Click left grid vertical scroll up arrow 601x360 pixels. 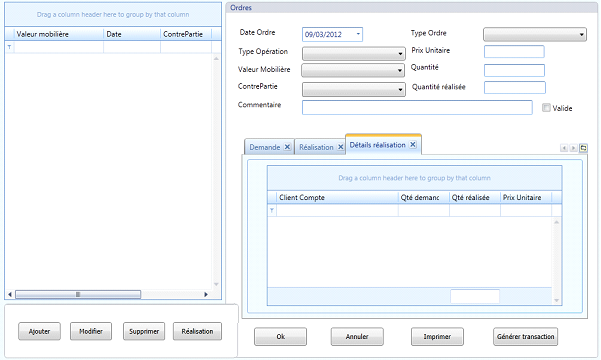(x=216, y=58)
